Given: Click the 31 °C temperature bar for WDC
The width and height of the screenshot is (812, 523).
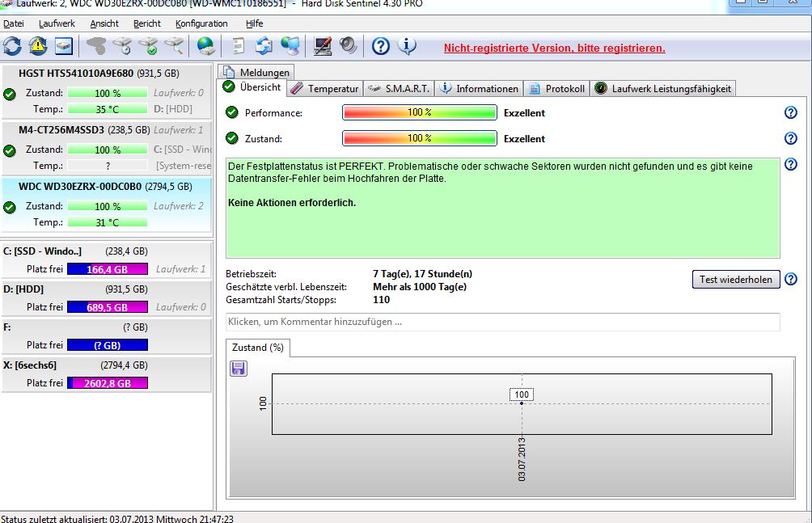Looking at the screenshot, I should [x=108, y=222].
